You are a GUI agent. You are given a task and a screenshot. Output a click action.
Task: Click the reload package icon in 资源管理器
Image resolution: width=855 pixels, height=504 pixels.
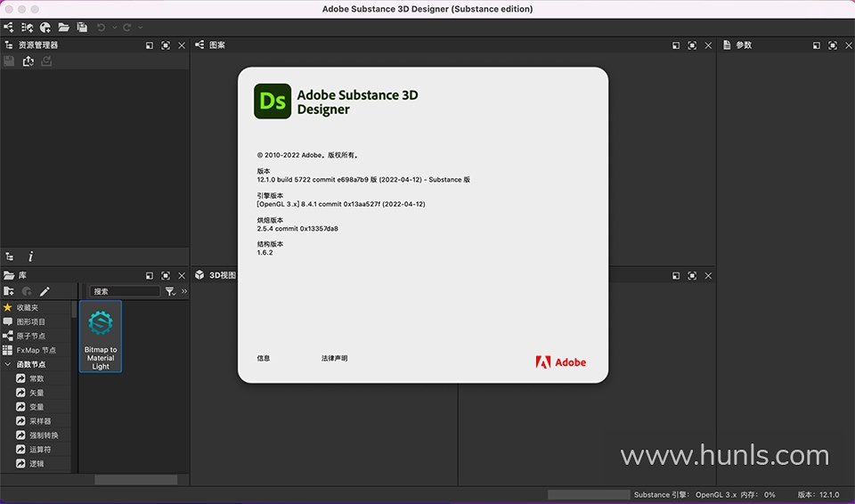(46, 61)
